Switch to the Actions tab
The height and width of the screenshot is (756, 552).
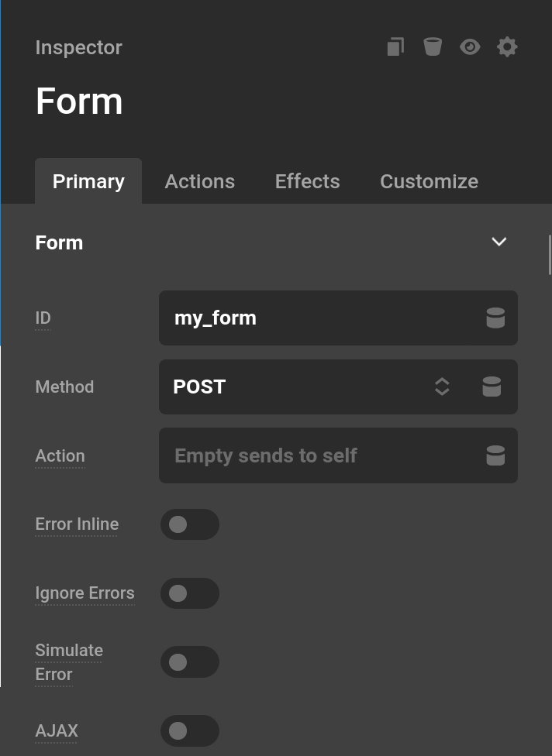199,181
